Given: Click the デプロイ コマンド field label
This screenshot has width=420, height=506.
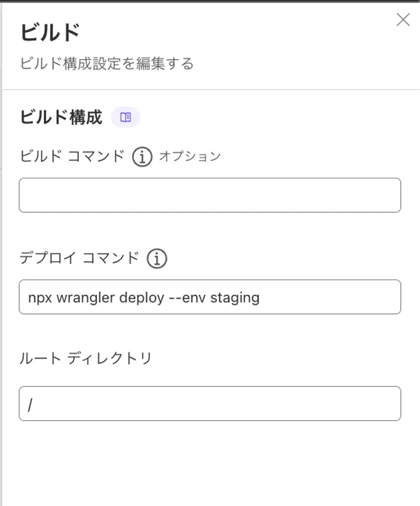Looking at the screenshot, I should pos(80,258).
